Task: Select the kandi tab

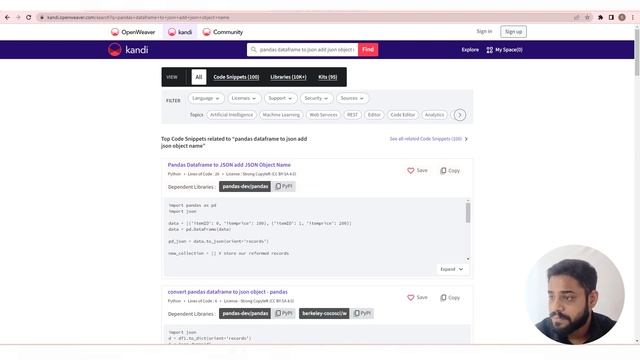Action: click(x=180, y=32)
